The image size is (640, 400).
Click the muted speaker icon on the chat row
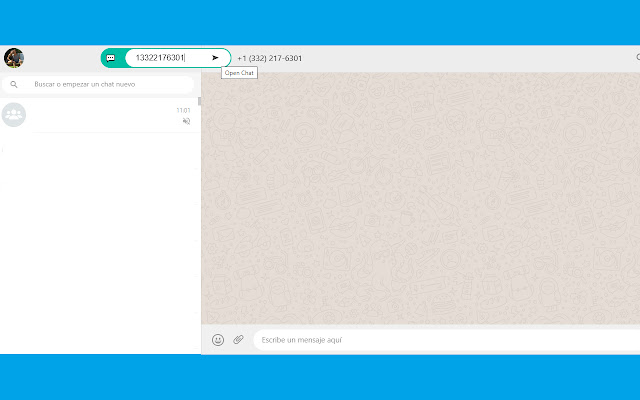coord(186,121)
